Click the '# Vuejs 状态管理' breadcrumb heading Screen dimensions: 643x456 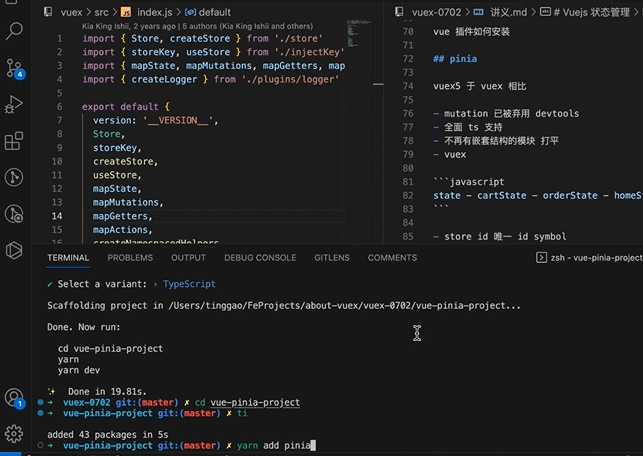[591, 12]
